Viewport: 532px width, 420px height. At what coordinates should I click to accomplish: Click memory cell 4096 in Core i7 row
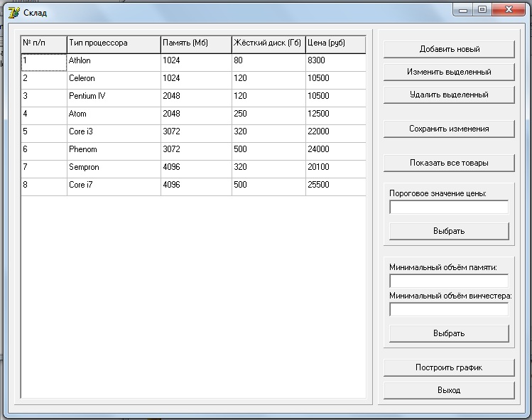coord(196,187)
